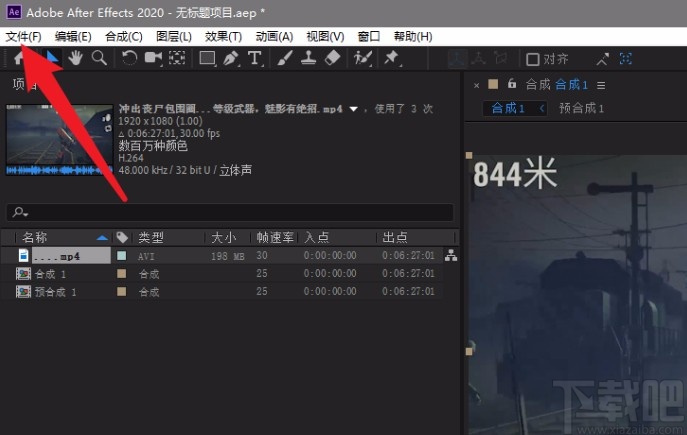Open dropdown arrow next to mp4 footage name

(x=353, y=109)
